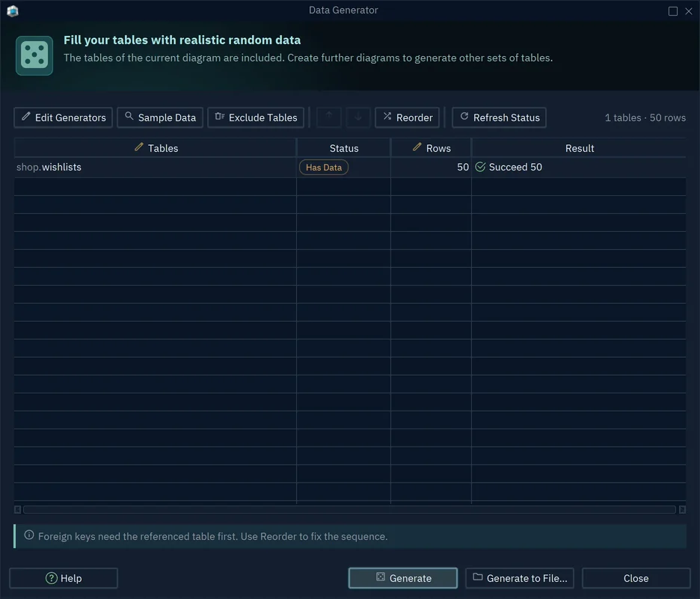Click the Rows value 50 for wishlists
The height and width of the screenshot is (599, 700).
point(462,167)
